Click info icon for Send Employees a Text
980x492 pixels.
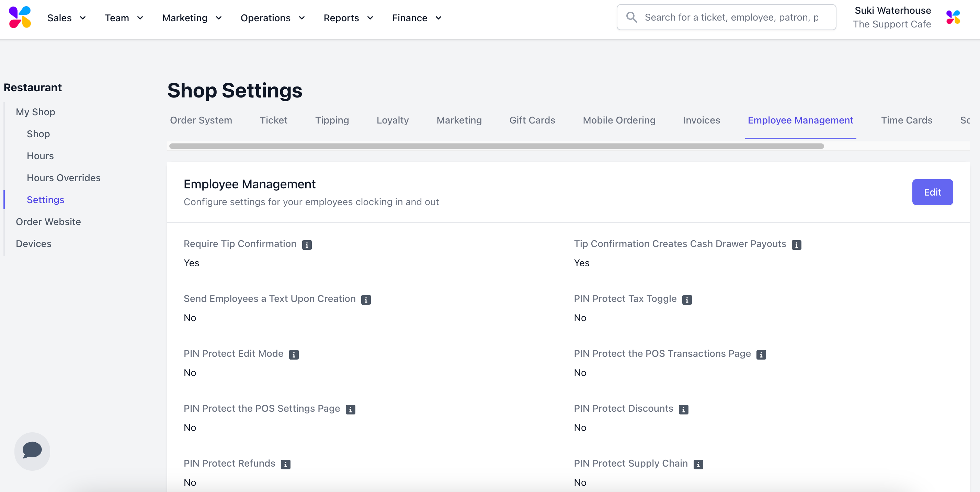pos(366,300)
